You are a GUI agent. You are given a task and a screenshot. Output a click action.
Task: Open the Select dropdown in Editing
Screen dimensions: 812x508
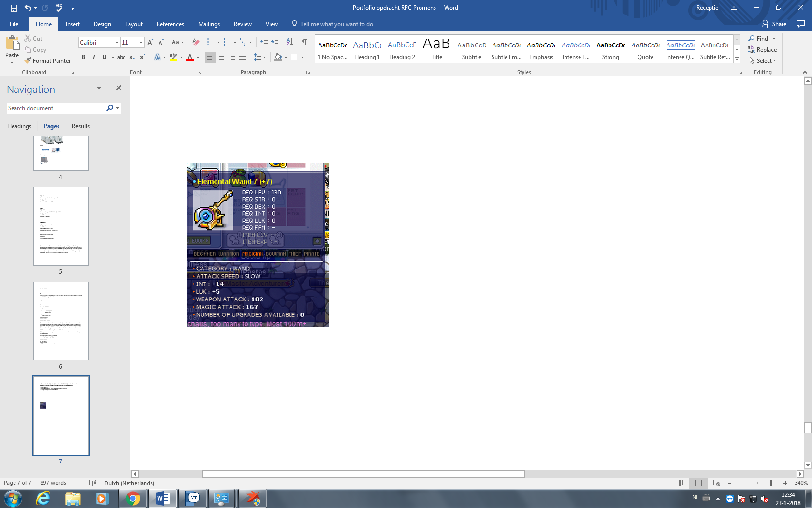(x=762, y=61)
